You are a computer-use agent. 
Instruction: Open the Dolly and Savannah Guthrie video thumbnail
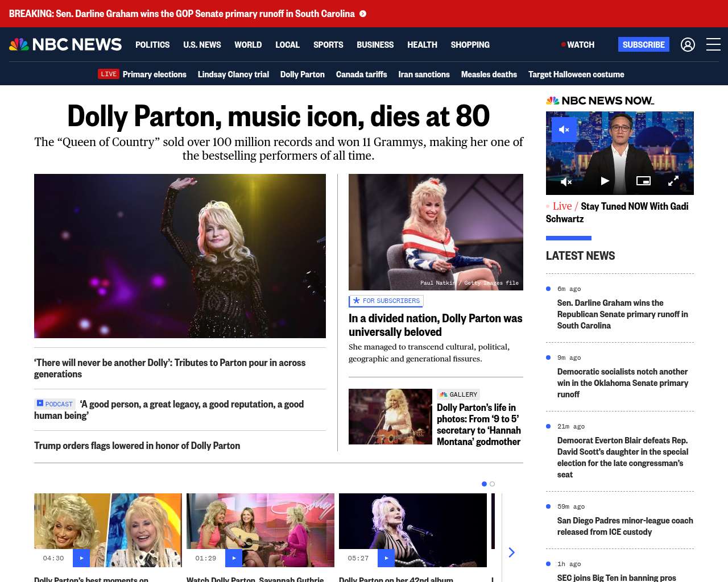point(260,530)
